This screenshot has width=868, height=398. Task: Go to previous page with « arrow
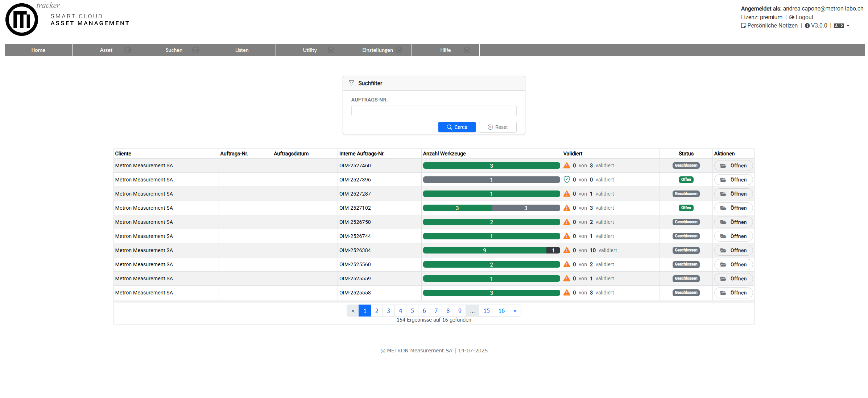tap(353, 311)
